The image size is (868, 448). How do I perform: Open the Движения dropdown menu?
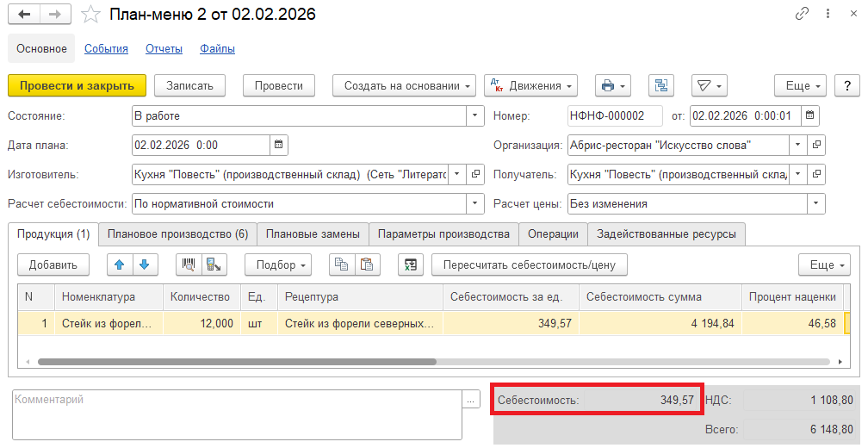click(x=530, y=86)
